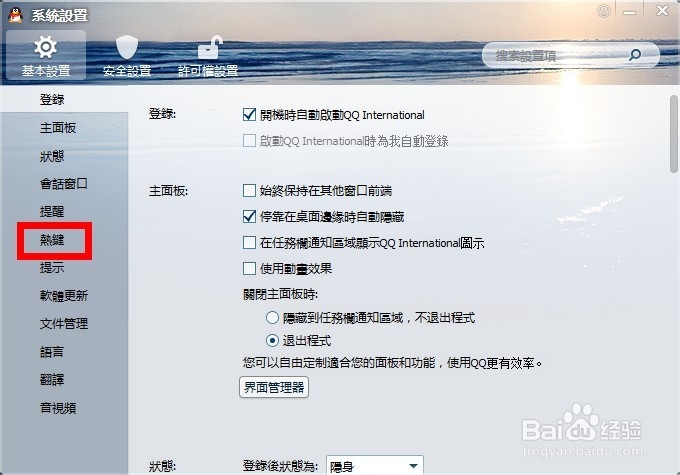Focus the 搜索設置項 search field
The width and height of the screenshot is (680, 475).
tap(571, 55)
